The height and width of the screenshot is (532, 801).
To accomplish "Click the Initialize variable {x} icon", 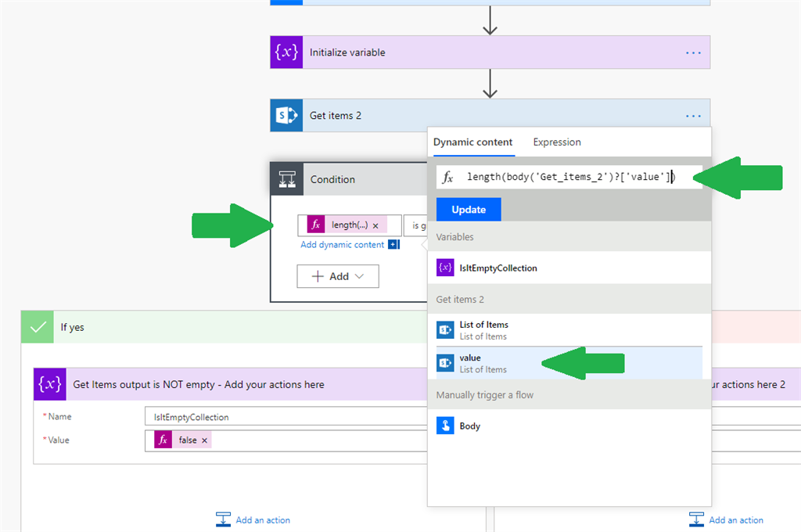I will pyautogui.click(x=286, y=51).
